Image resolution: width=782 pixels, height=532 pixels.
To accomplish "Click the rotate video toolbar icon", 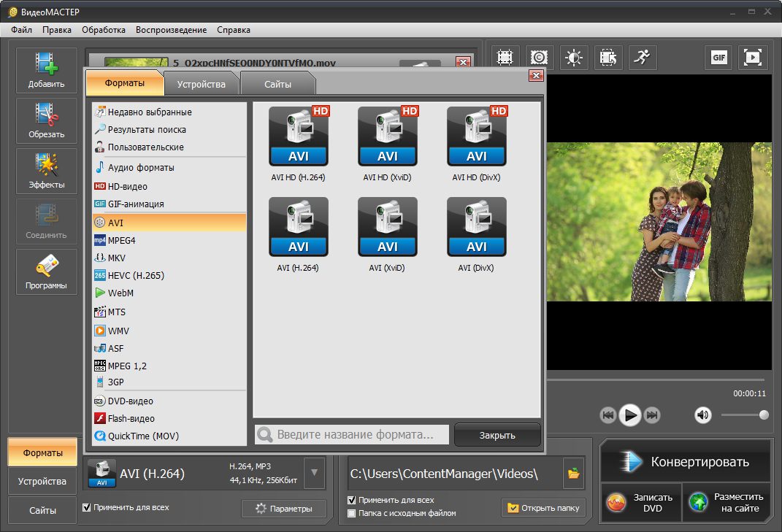I will [x=608, y=58].
